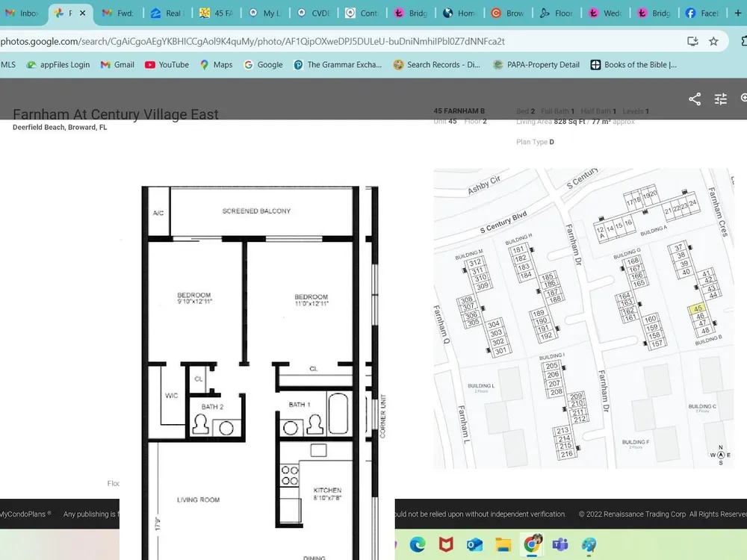Open the Google bookmark
The image size is (747, 560).
(264, 65)
